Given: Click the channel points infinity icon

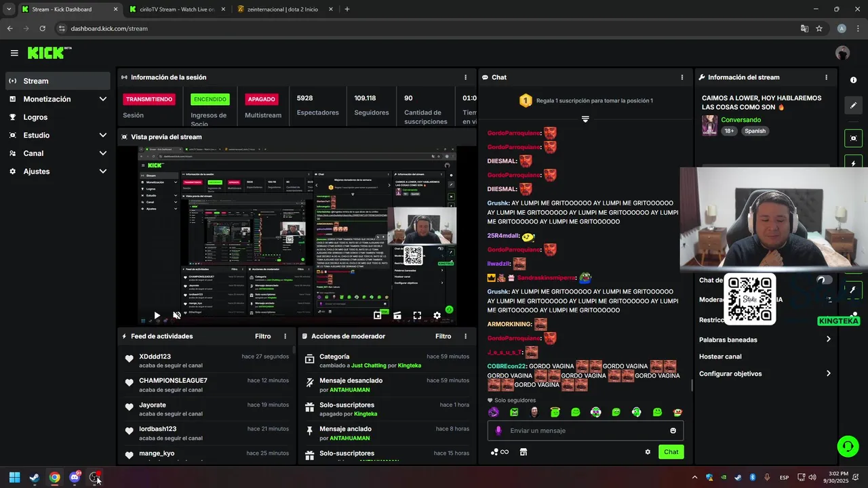Looking at the screenshot, I should [x=500, y=452].
